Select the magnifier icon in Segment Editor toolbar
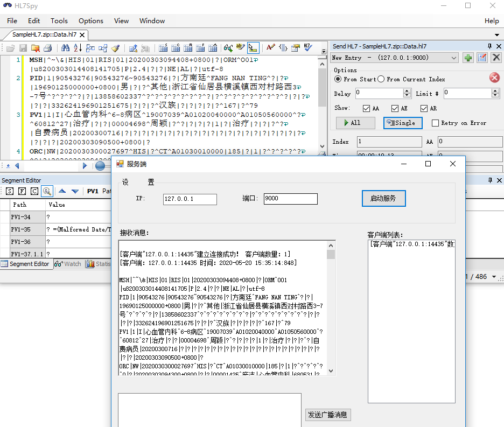Image resolution: width=504 pixels, height=427 pixels. pyautogui.click(x=47, y=191)
